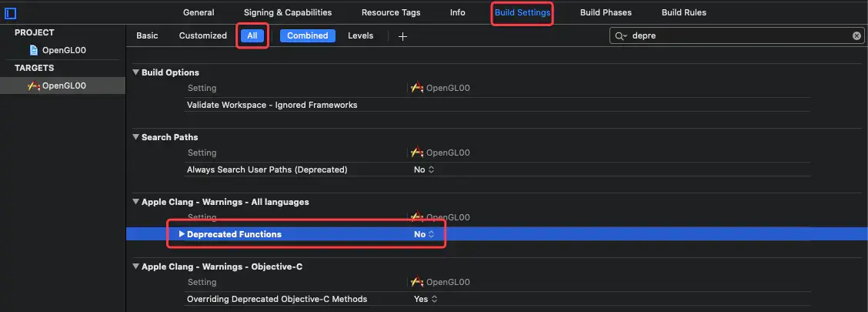This screenshot has height=312, width=868.
Task: Click in the depre search field
Action: pyautogui.click(x=736, y=36)
